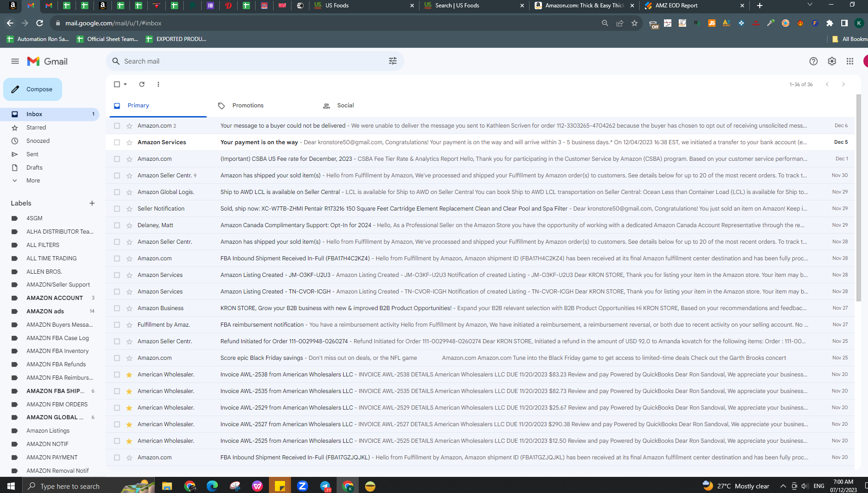Click the browser address bar URL
868x493 pixels.
[113, 23]
